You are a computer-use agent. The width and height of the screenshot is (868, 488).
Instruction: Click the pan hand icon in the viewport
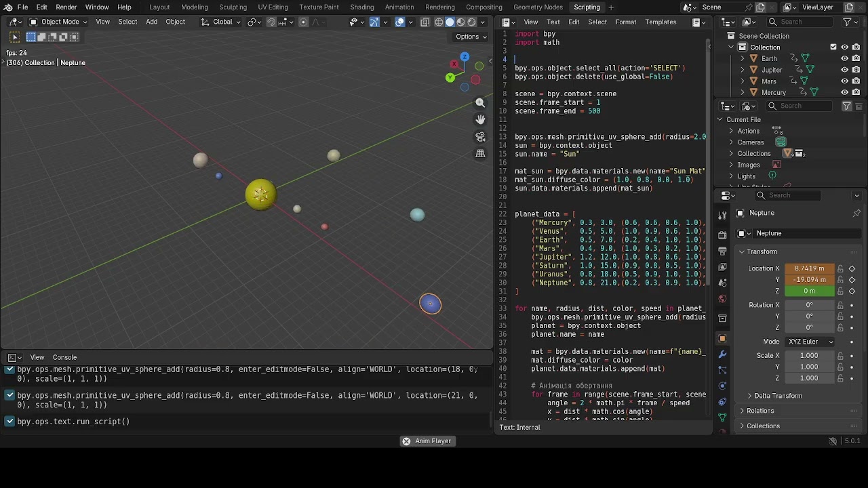[x=480, y=120]
